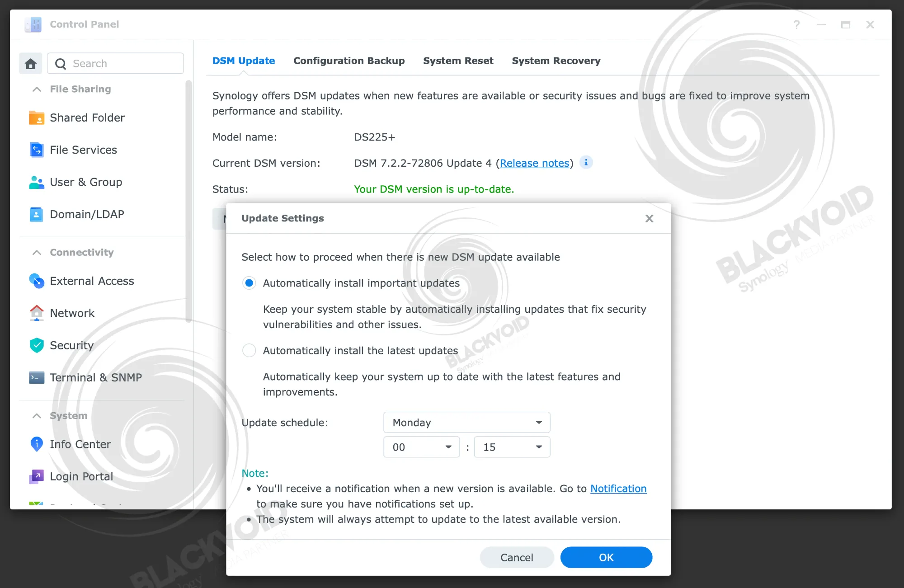Close the Update Settings dialog with X
Image resolution: width=904 pixels, height=588 pixels.
click(650, 219)
